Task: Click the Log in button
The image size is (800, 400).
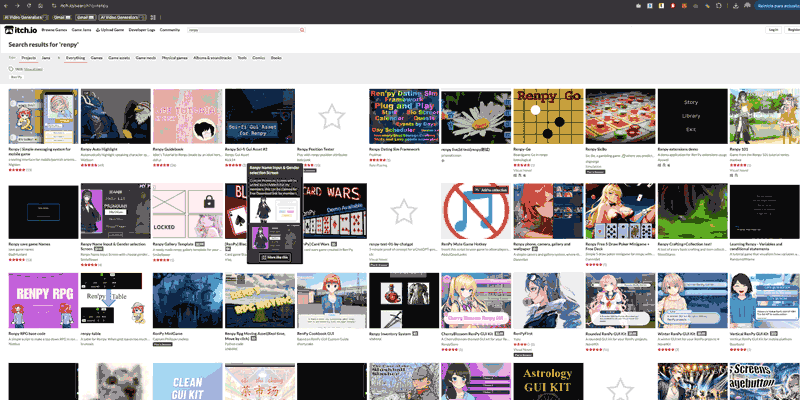Action: pos(773,30)
